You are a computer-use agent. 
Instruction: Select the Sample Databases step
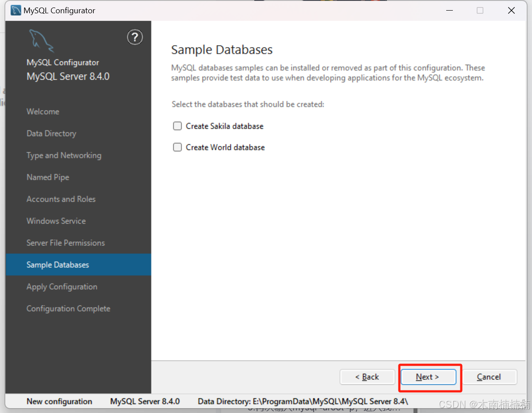[x=78, y=265]
